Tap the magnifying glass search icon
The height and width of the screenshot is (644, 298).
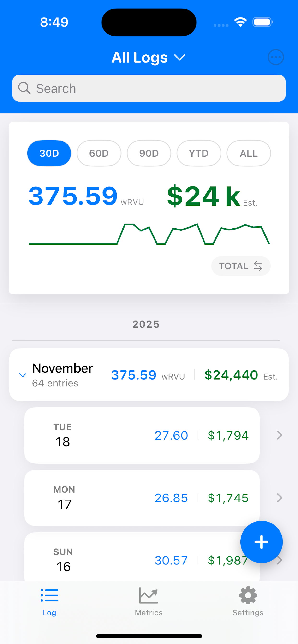point(24,88)
